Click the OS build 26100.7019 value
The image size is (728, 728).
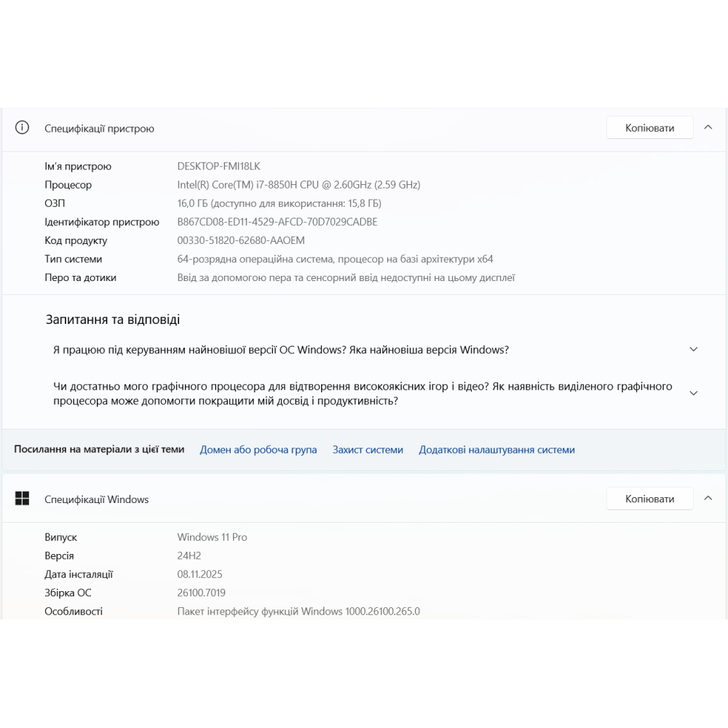pyautogui.click(x=201, y=593)
